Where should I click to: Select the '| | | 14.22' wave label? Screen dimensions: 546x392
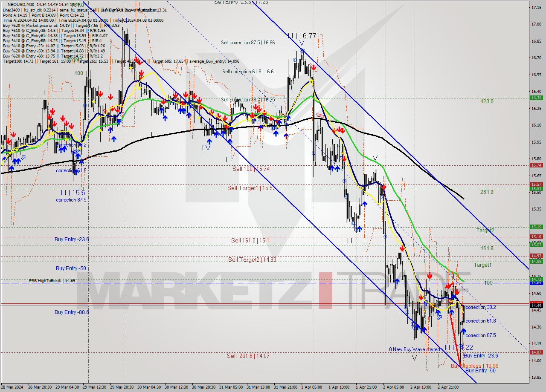click(x=459, y=348)
